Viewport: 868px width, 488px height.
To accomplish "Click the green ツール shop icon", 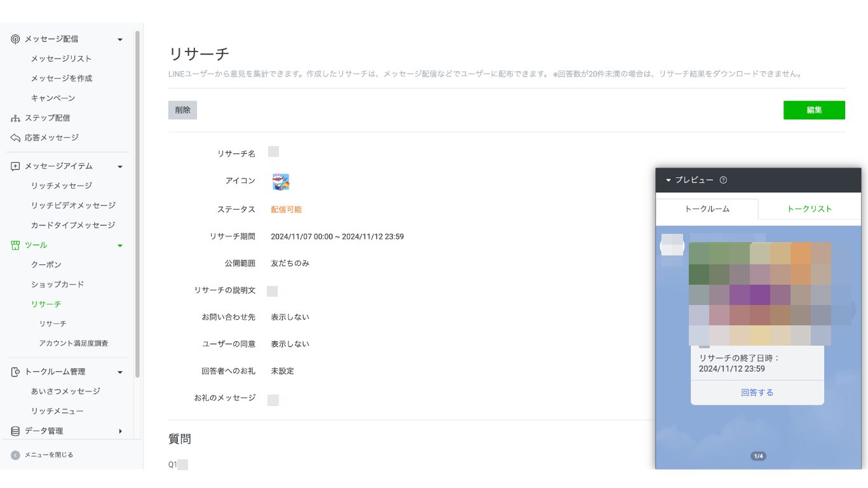I will click(x=16, y=245).
